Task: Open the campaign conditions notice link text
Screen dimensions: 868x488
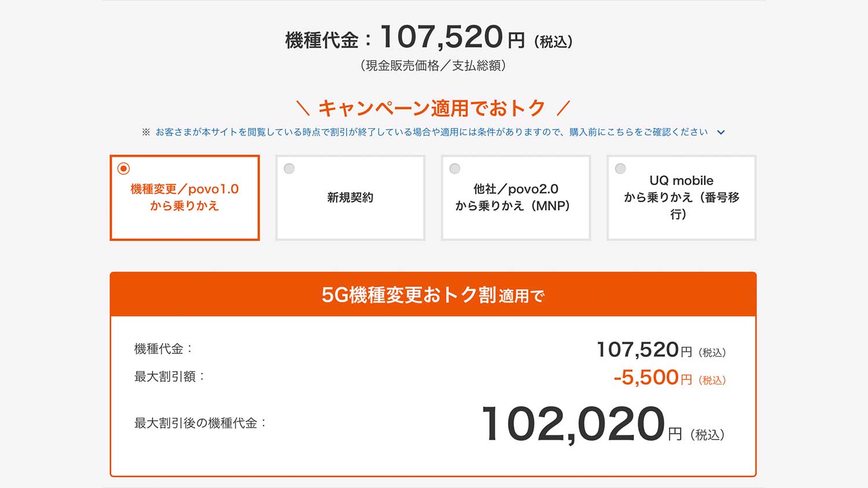Action: (x=431, y=132)
